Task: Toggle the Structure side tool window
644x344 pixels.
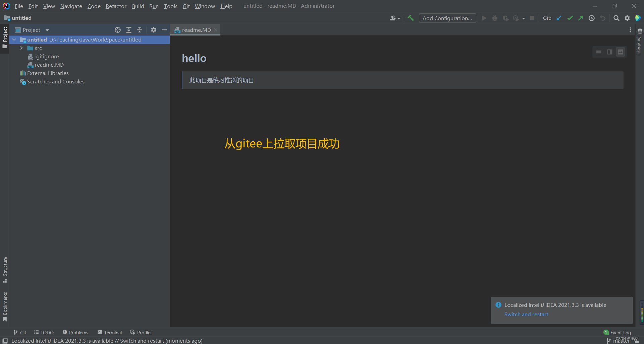Action: click(x=5, y=270)
